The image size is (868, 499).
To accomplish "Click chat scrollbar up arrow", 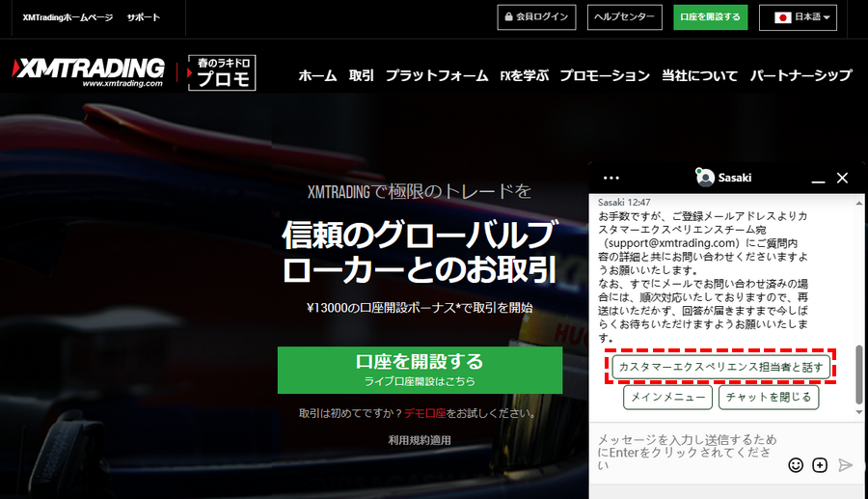I will pyautogui.click(x=858, y=204).
